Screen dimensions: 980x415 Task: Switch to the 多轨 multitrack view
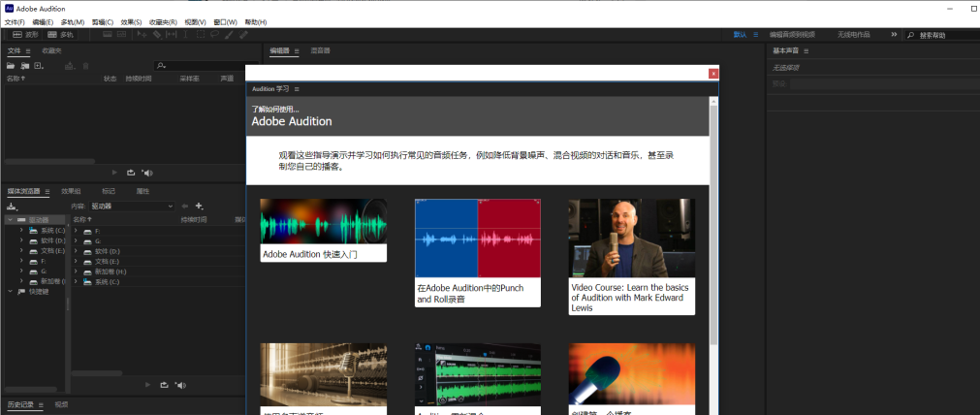tap(61, 34)
